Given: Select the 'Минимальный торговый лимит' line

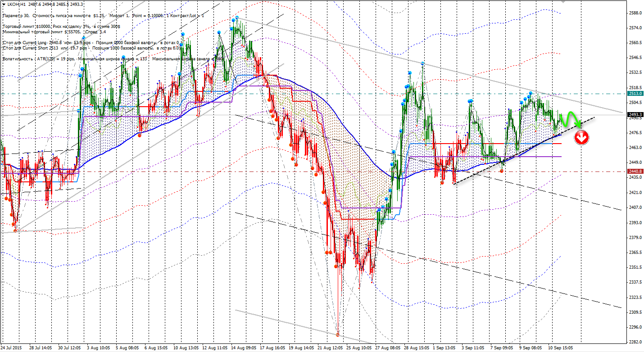Looking at the screenshot, I should pyautogui.click(x=54, y=32).
